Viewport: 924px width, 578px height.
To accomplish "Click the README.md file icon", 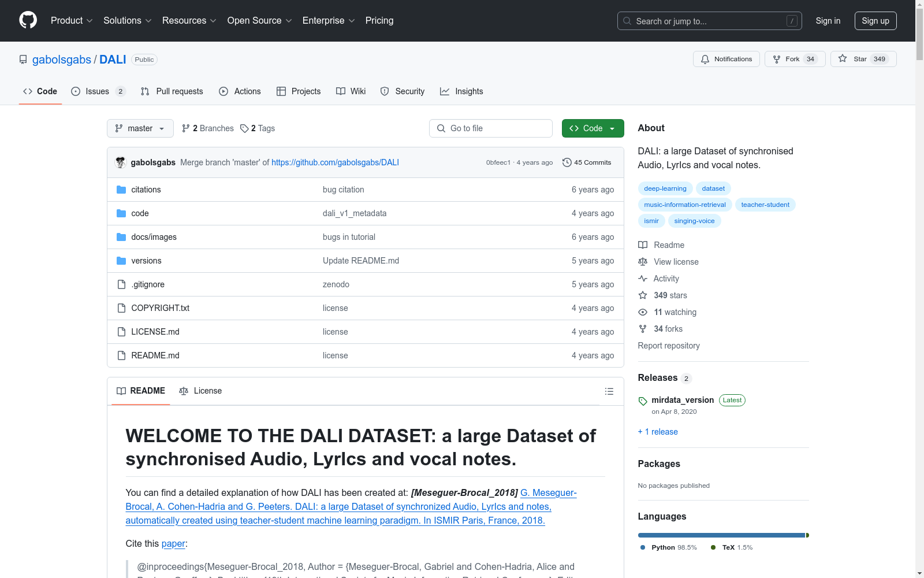I will coord(121,355).
